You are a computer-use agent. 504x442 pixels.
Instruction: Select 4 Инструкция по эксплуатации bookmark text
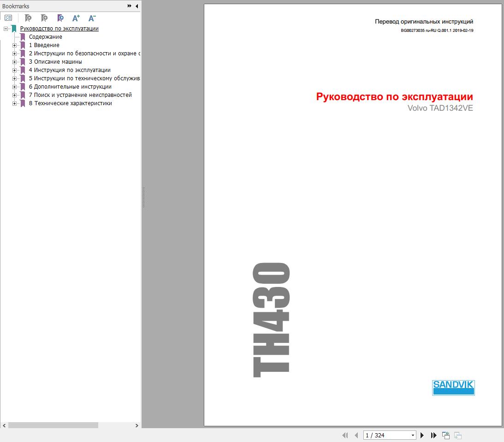tap(70, 70)
